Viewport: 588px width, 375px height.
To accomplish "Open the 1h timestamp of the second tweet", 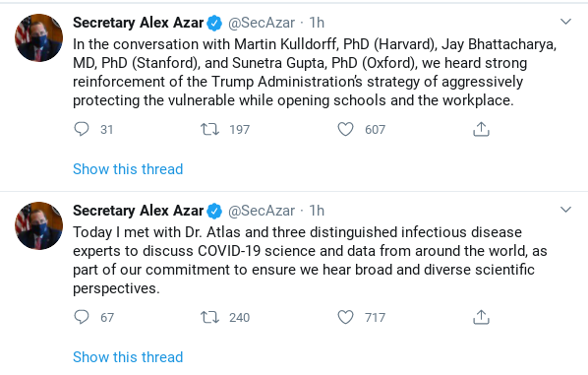I will [317, 211].
